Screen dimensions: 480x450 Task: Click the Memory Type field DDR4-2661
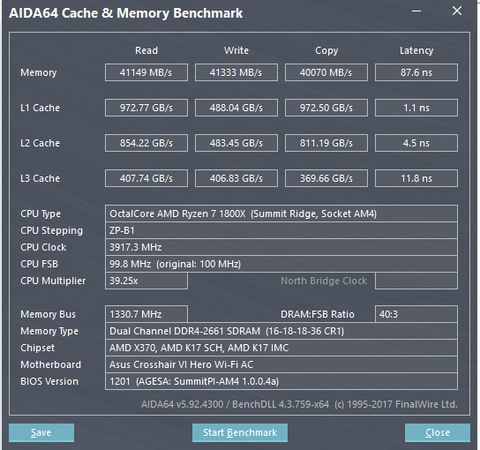(x=281, y=331)
